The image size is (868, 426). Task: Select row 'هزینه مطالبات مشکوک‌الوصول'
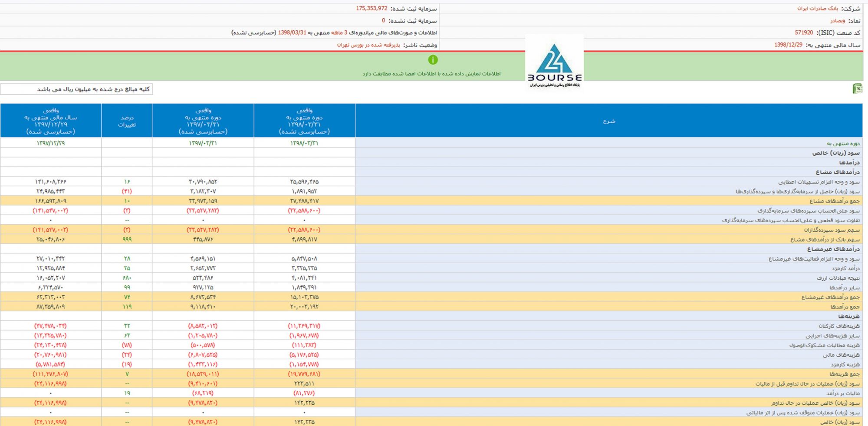(431, 345)
